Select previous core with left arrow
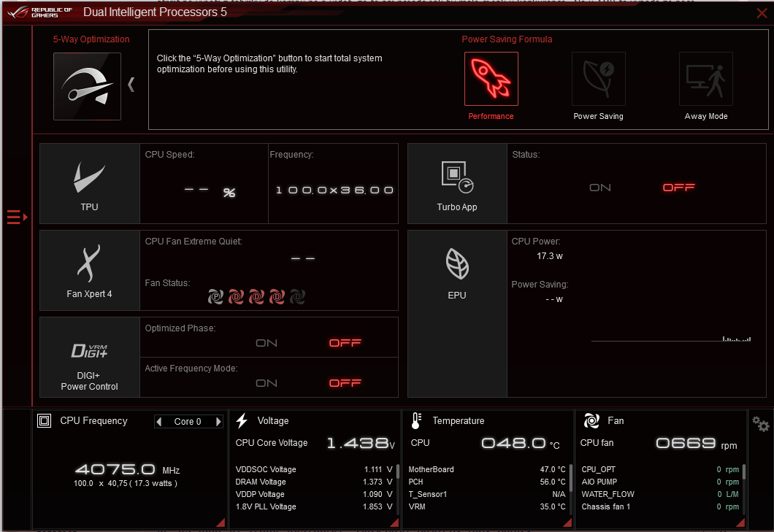 click(159, 422)
